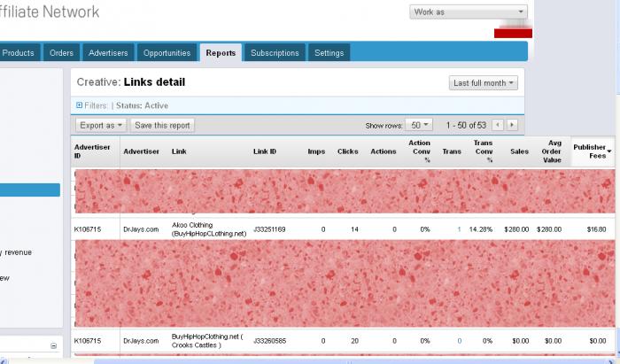Change the Last full month date range
This screenshot has width=620, height=364.
484,83
